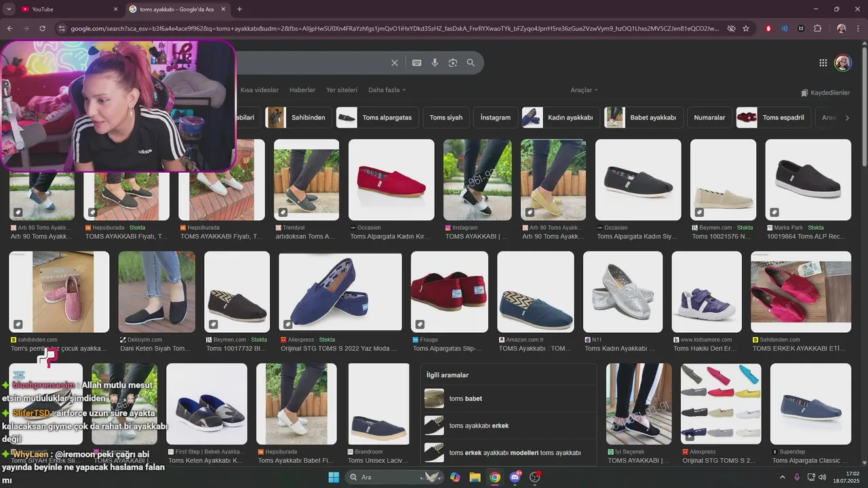Reload the current page
The height and width of the screenshot is (488, 868).
pyautogui.click(x=42, y=28)
